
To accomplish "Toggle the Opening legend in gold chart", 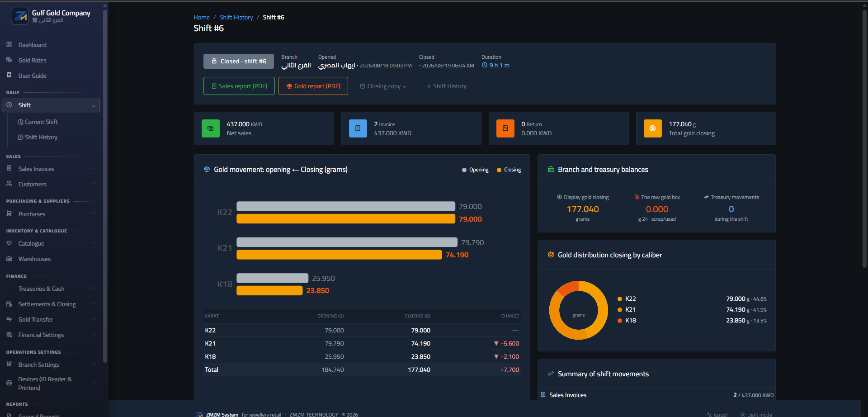I will (x=475, y=170).
